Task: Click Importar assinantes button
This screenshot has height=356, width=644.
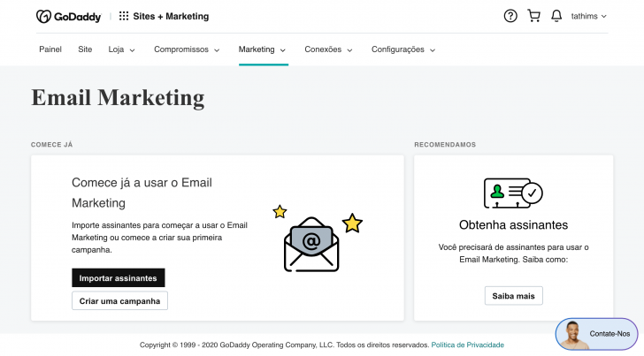Action: pos(118,278)
